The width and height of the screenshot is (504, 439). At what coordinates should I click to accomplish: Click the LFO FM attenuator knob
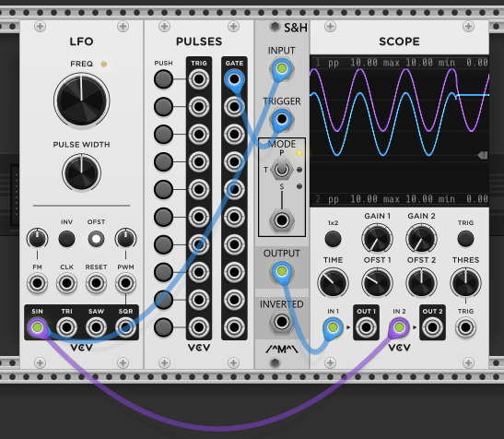(x=37, y=239)
